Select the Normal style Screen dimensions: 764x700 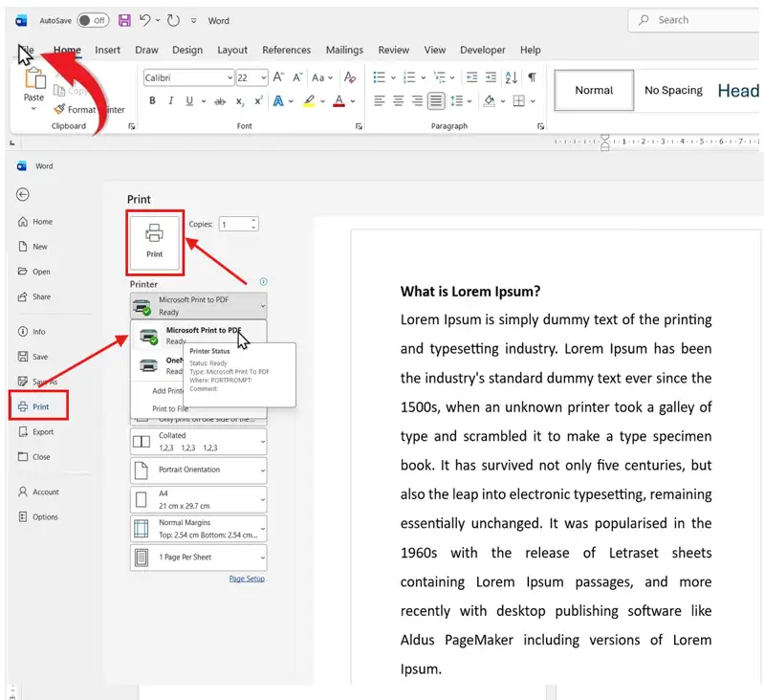(x=594, y=90)
